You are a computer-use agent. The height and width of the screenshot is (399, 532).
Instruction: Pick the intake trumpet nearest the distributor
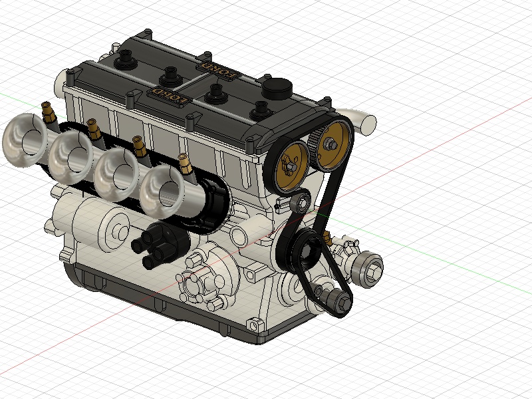click(x=162, y=192)
